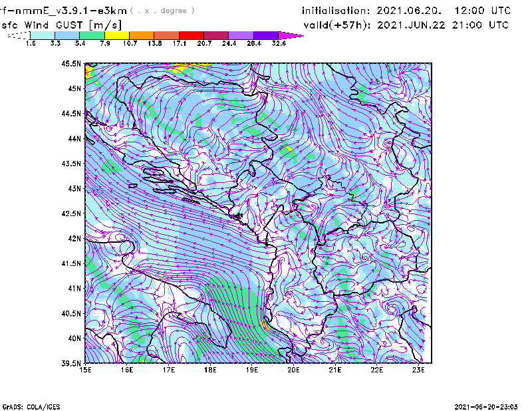The height and width of the screenshot is (411, 532).
Task: Click the light blue 3.3–5.4 legend swatch
Action: (67, 35)
